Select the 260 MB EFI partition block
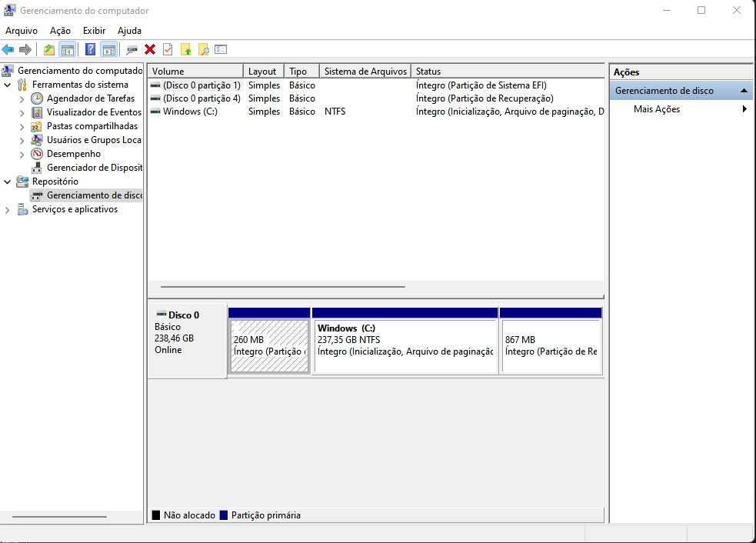The width and height of the screenshot is (756, 543). click(269, 341)
